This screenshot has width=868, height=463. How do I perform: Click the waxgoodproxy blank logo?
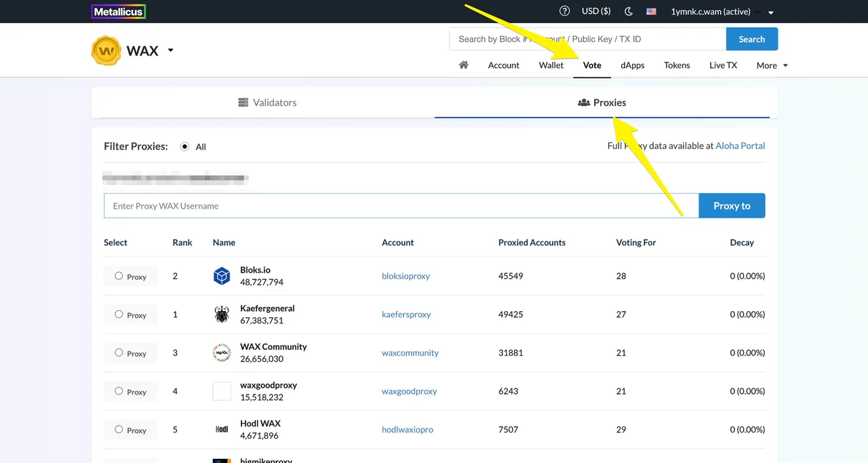(222, 391)
